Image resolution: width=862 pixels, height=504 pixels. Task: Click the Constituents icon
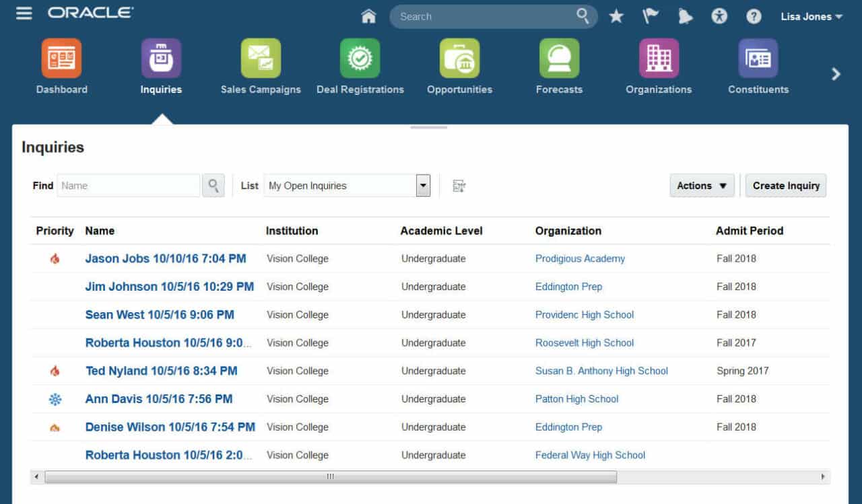758,58
